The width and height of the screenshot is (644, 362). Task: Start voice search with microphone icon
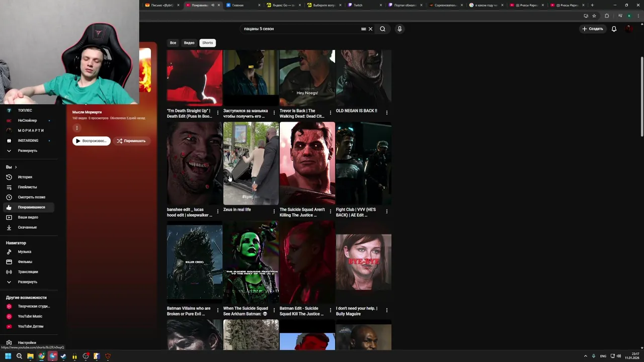pos(399,29)
